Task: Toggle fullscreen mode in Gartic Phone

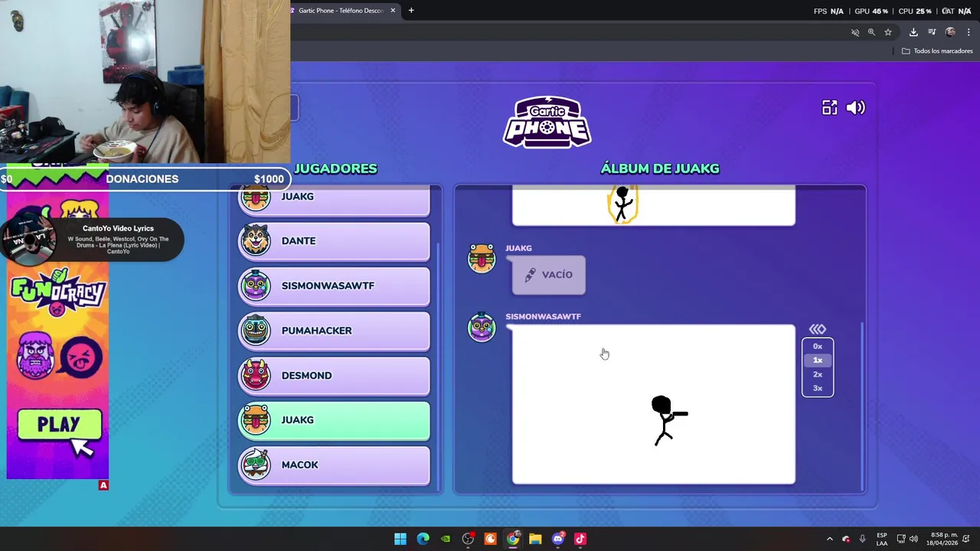Action: (829, 108)
